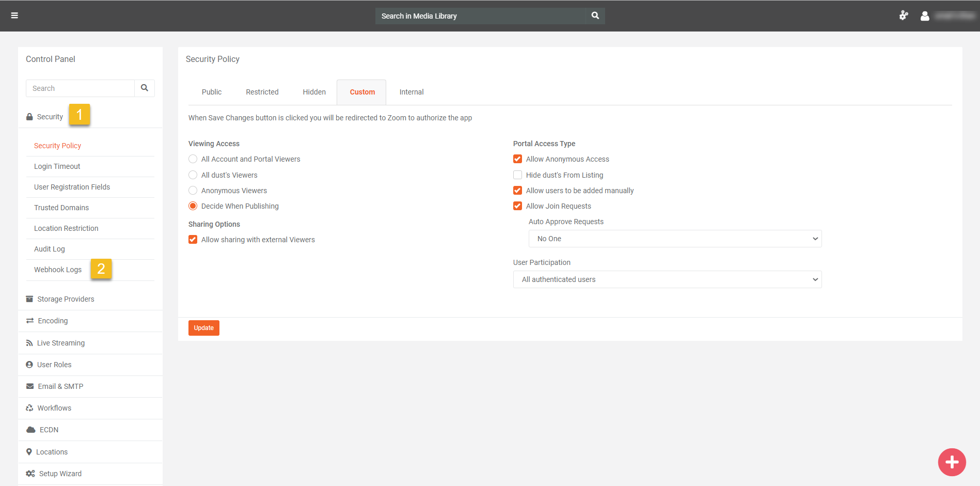Uncheck Allow Anonymous Access
This screenshot has width=980, height=486.
[517, 159]
